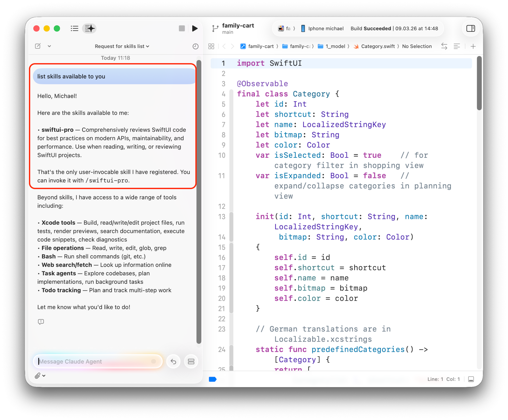Toggle the coding assistant sparkle icon

point(89,28)
